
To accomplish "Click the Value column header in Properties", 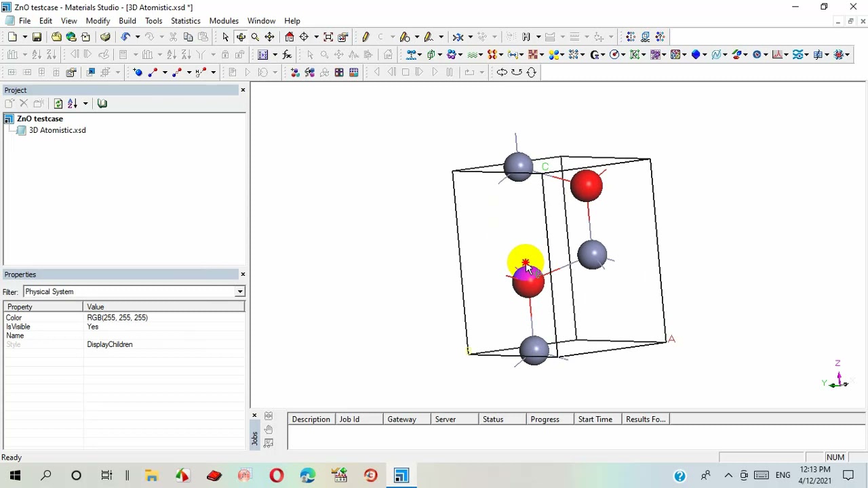I will click(x=164, y=307).
